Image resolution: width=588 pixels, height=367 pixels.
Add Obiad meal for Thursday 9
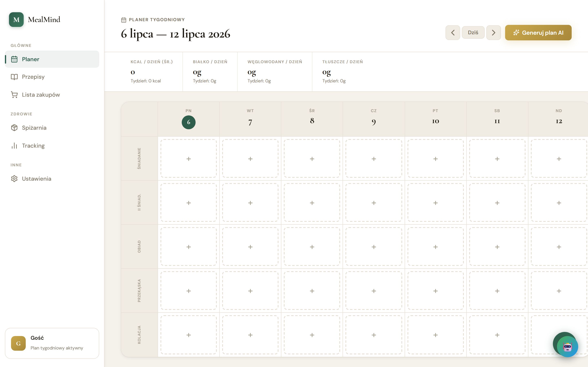pyautogui.click(x=374, y=247)
